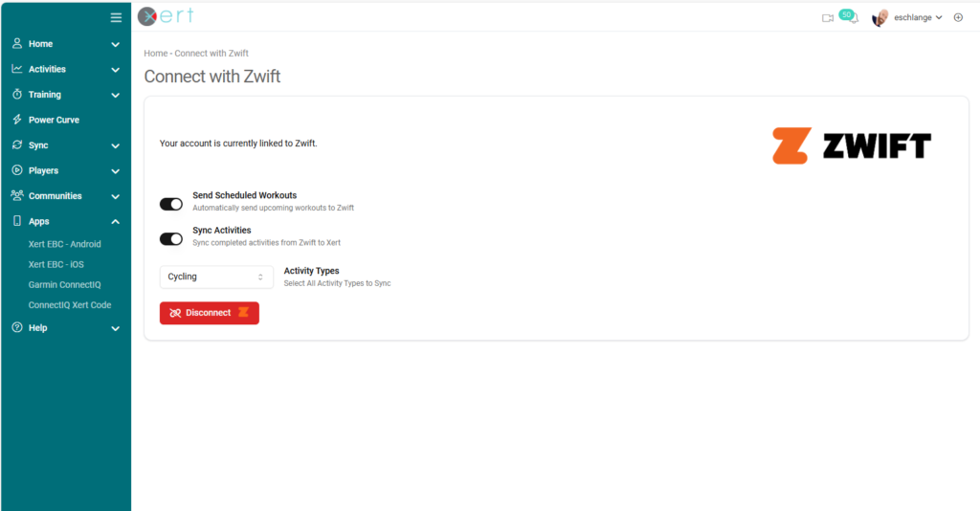Collapse the Apps menu chevron
This screenshot has height=511, width=980.
tap(115, 222)
